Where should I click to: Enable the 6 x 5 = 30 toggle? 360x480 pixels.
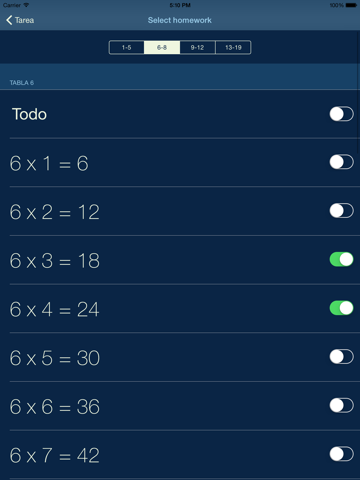pos(341,357)
